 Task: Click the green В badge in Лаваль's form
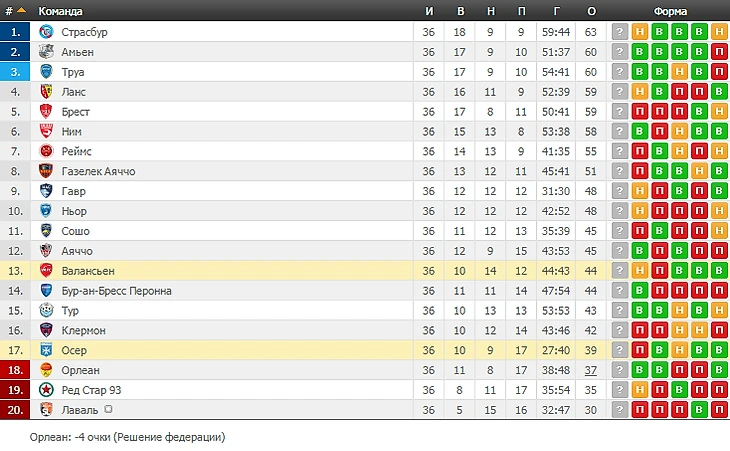pos(699,410)
